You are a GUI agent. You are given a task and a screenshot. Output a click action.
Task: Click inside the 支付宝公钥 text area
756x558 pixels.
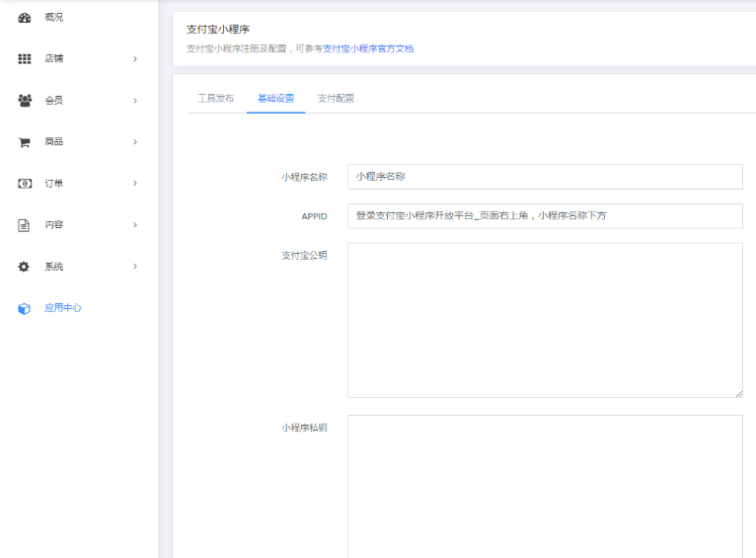point(545,320)
